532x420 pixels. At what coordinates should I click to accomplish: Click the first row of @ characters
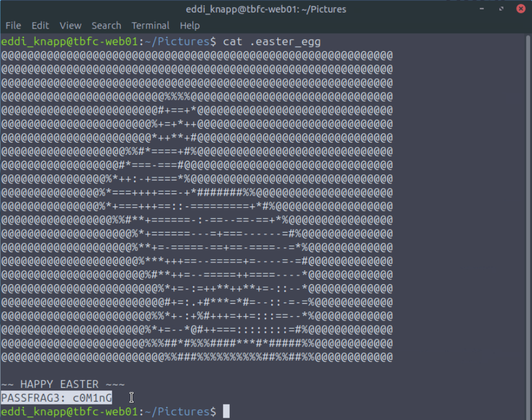197,56
